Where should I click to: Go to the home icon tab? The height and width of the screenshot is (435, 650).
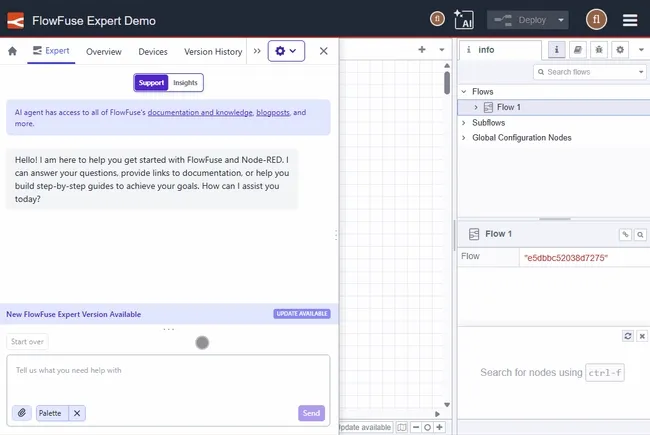point(13,51)
